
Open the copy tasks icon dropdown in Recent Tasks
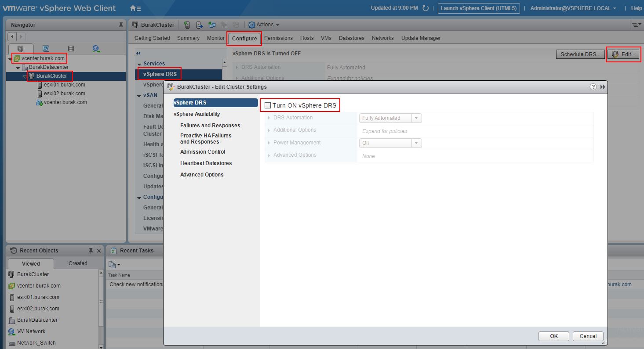(114, 264)
